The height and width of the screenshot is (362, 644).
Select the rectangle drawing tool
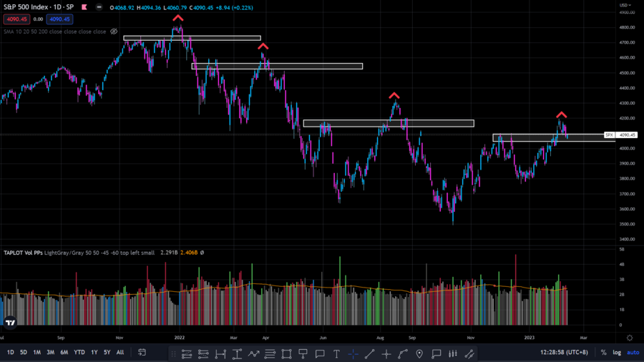click(x=286, y=353)
